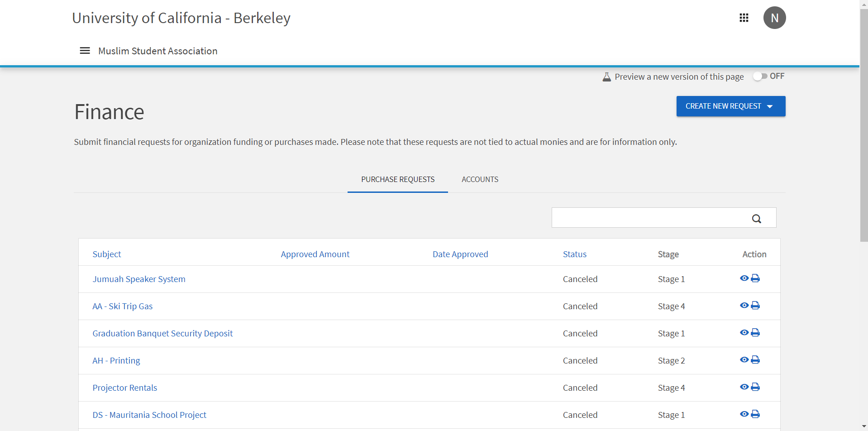
Task: Click the Finance page heading
Action: tap(109, 112)
